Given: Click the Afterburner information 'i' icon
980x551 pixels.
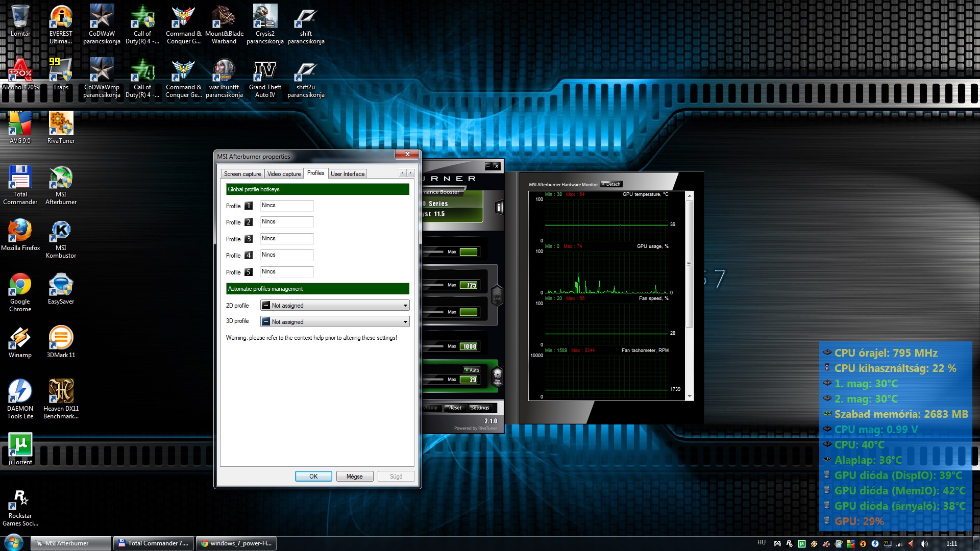Looking at the screenshot, I should pos(499,207).
